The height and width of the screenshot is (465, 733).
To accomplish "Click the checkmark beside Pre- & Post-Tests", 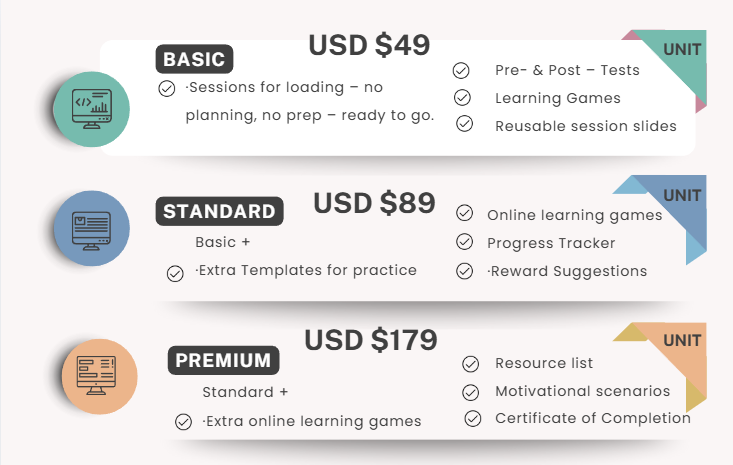I will pyautogui.click(x=461, y=70).
